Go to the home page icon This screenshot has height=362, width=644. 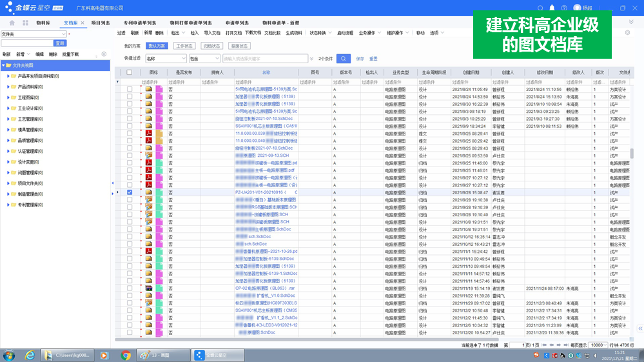[x=12, y=23]
